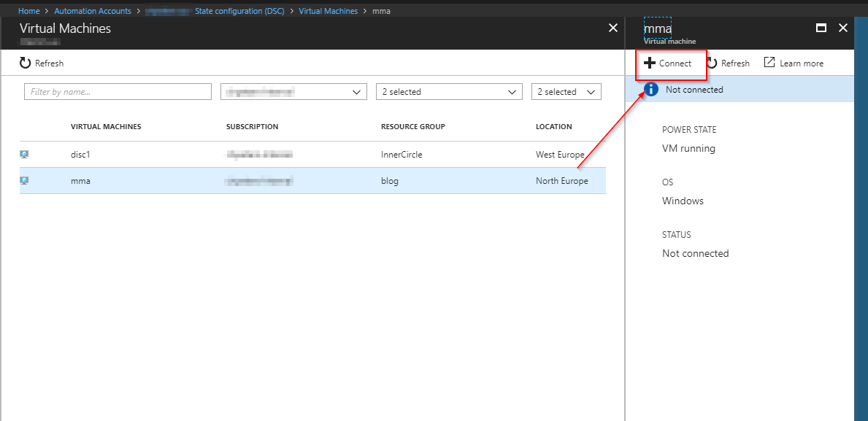Click the disc1 virtual machine icon

(24, 155)
